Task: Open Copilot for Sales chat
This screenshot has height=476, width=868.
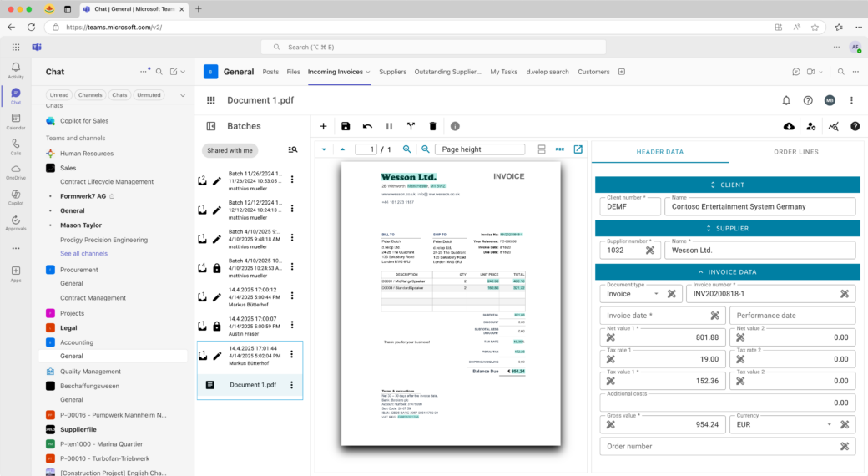Action: pyautogui.click(x=84, y=121)
